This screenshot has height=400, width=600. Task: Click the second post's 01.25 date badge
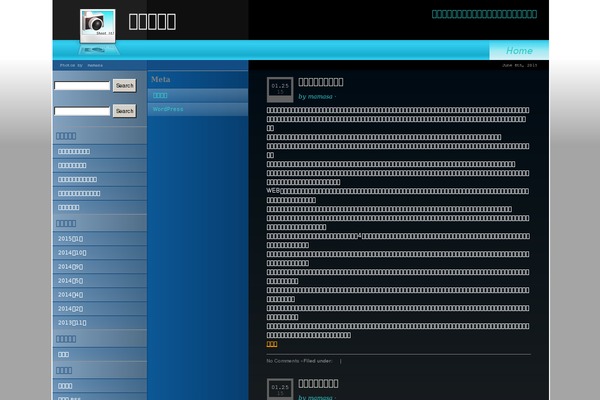click(280, 389)
